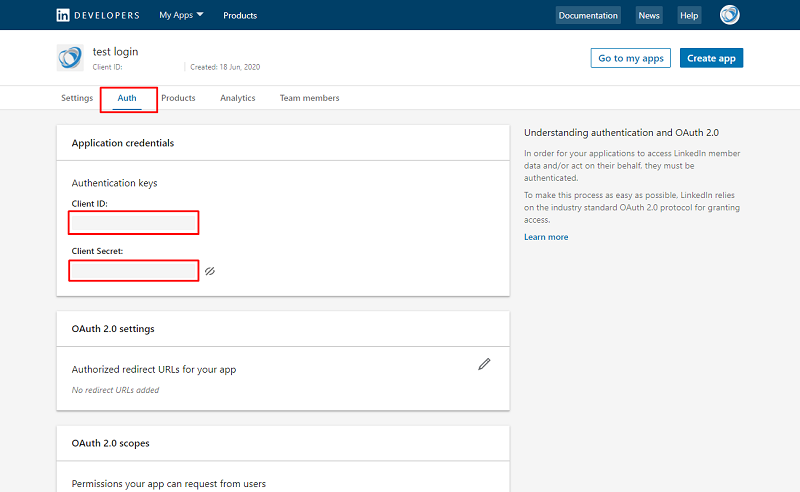Image resolution: width=800 pixels, height=492 pixels.
Task: Click the Application credentials heading
Action: point(122,143)
